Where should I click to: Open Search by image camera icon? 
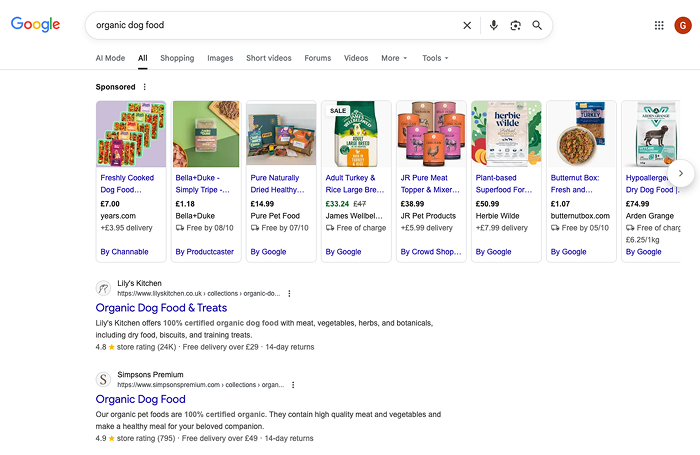pyautogui.click(x=515, y=25)
